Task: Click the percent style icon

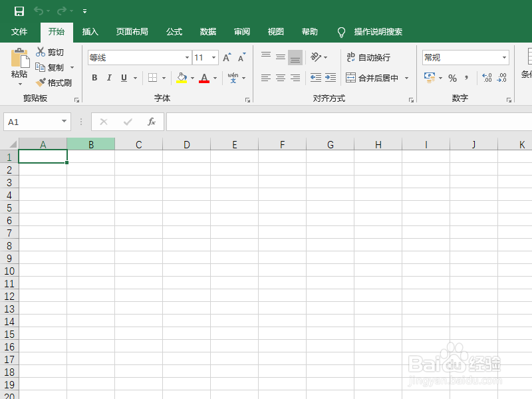Action: click(452, 78)
